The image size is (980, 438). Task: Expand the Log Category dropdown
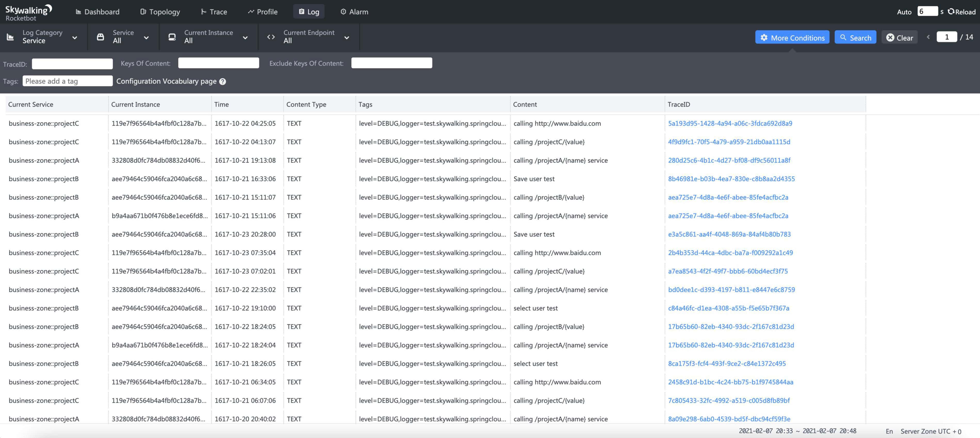click(75, 37)
